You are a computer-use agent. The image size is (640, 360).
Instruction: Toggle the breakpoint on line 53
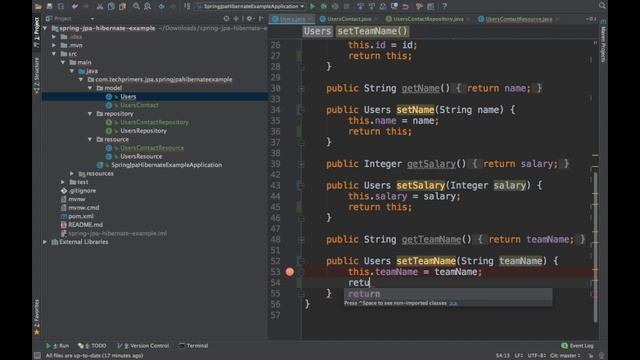coord(290,272)
